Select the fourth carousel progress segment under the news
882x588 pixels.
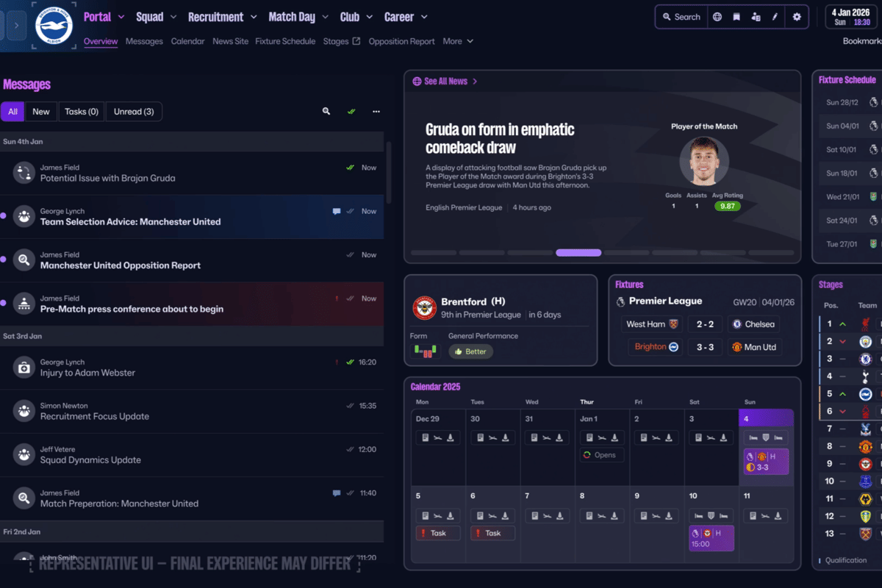[x=578, y=252]
